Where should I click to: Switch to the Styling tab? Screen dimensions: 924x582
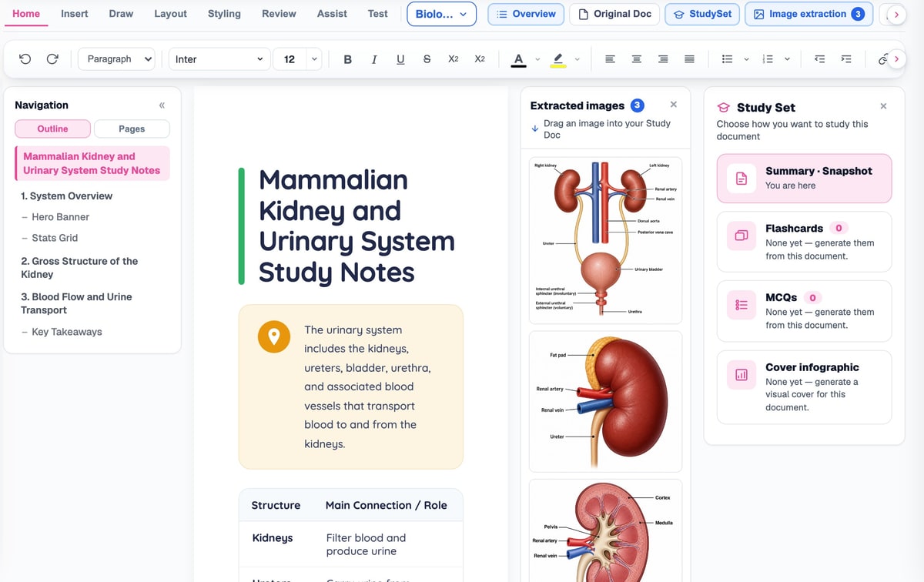[224, 14]
